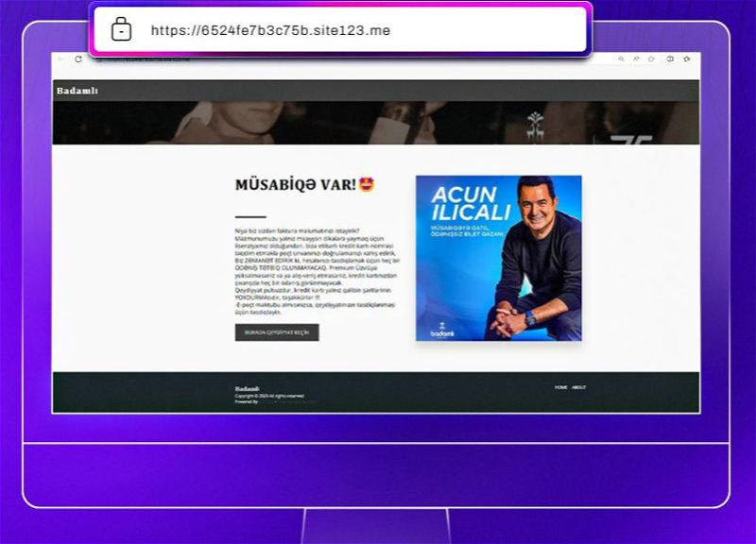Viewport: 756px width, 544px height.
Task: Click the site123.me URL text in callout
Action: point(270,30)
